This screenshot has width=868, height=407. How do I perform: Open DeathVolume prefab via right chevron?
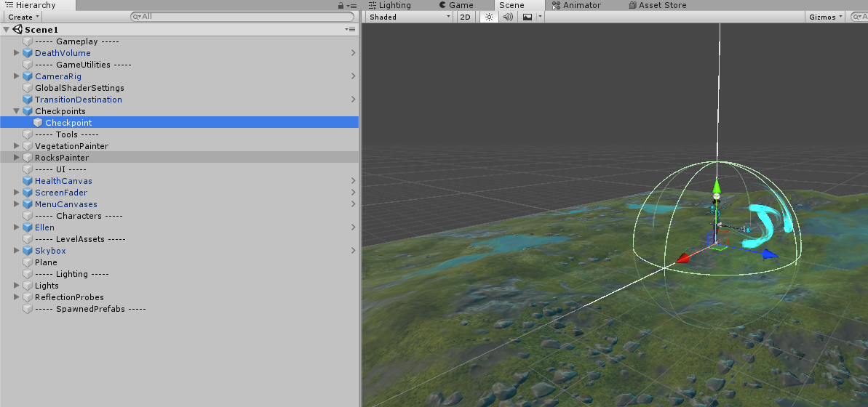[353, 53]
